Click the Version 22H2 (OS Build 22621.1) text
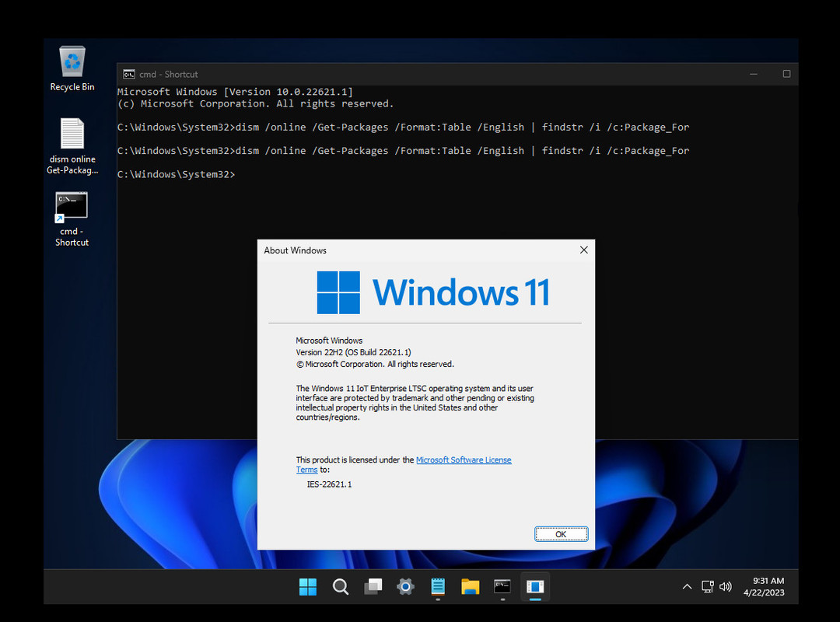 pos(354,352)
